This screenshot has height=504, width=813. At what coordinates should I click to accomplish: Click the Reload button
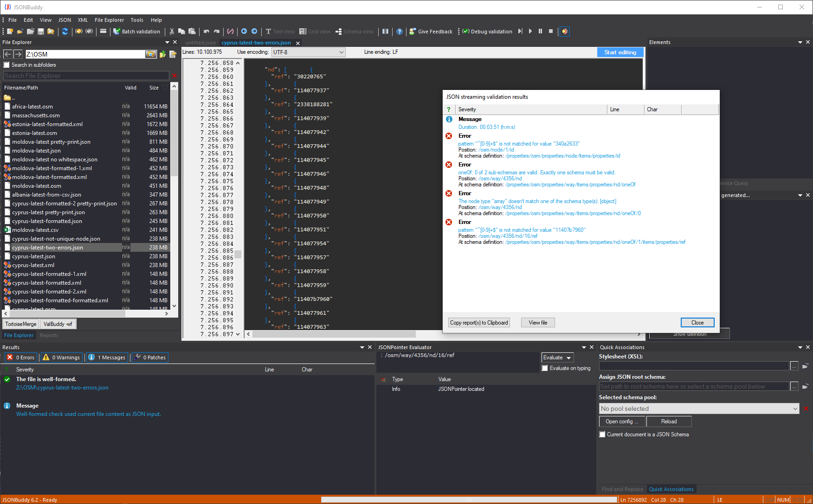coord(669,421)
